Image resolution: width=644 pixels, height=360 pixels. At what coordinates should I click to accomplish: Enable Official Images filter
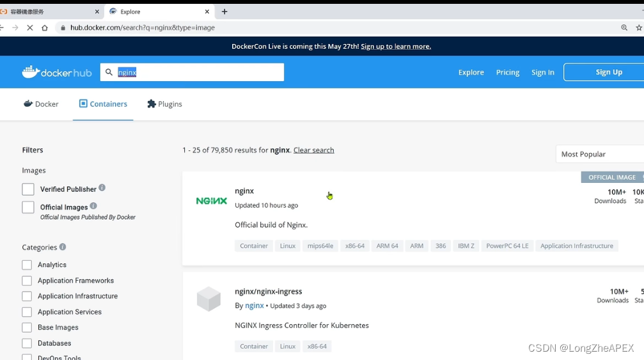click(x=28, y=207)
